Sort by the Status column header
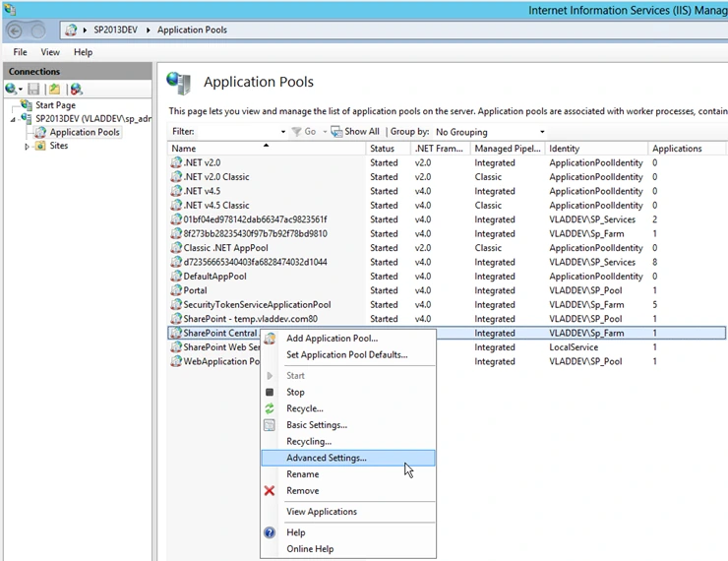 point(389,149)
